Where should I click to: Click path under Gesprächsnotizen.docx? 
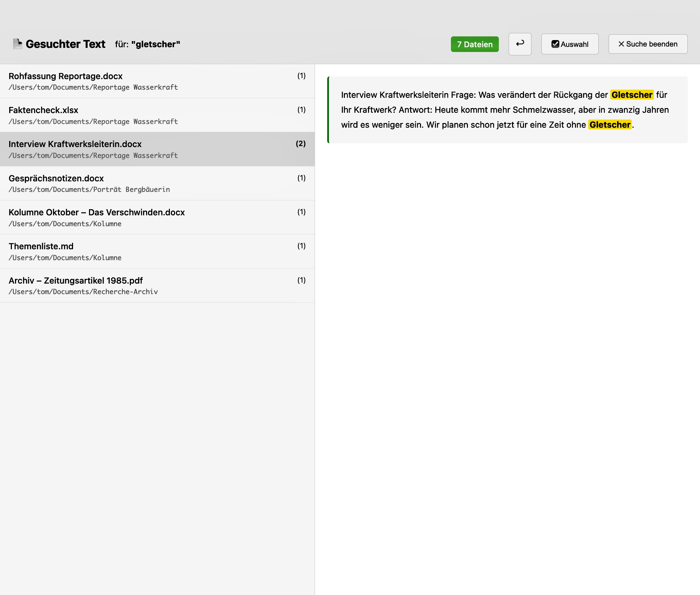click(x=89, y=190)
